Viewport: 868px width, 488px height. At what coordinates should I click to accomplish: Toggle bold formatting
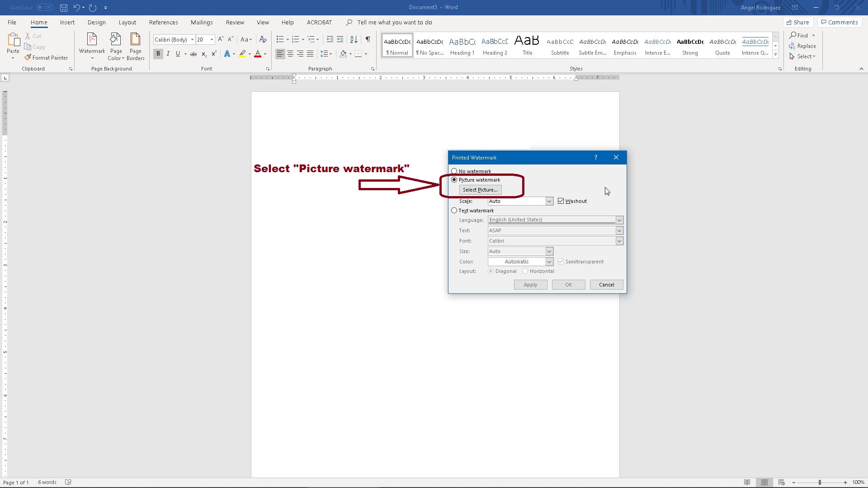tap(158, 54)
